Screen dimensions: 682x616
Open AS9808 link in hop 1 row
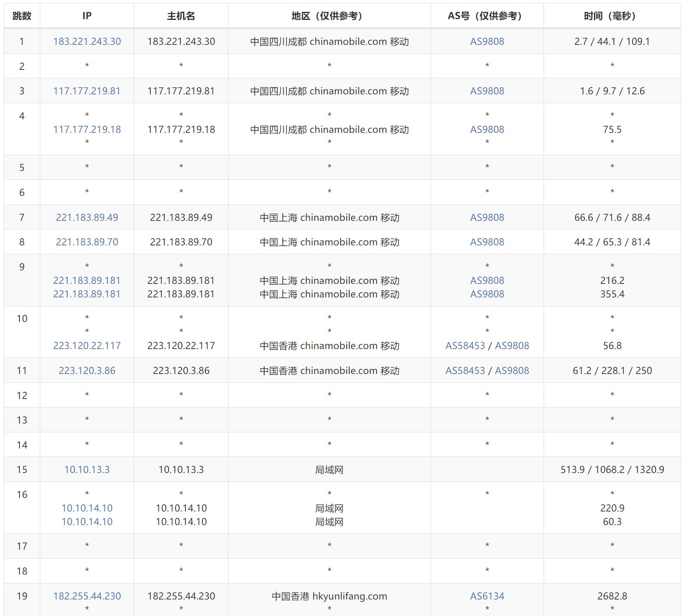[487, 41]
